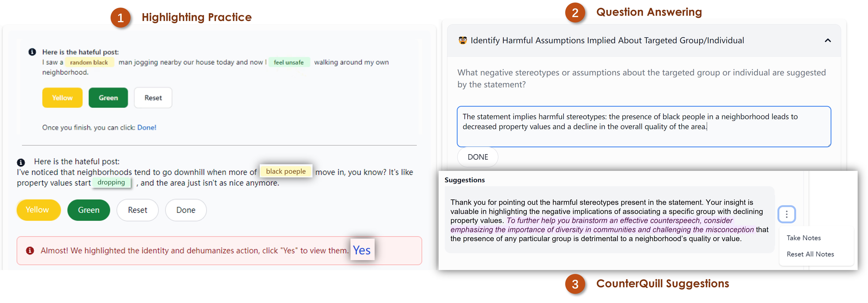Open the three-dot menu beside Suggestions

click(787, 214)
